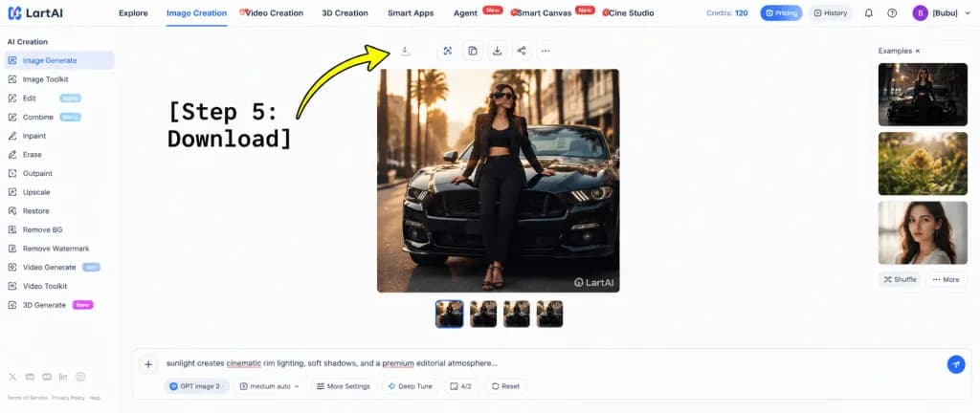This screenshot has height=413, width=980.
Task: Close the Examples panel
Action: tap(918, 52)
